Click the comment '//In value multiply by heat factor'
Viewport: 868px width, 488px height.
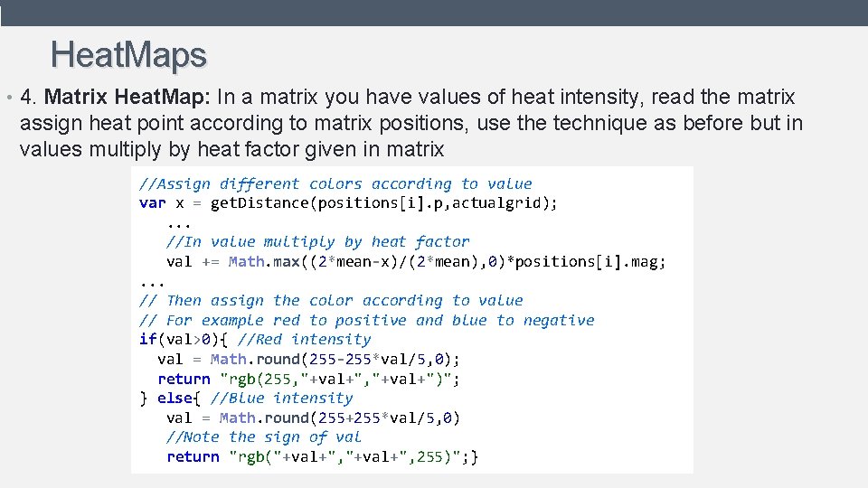(x=317, y=242)
